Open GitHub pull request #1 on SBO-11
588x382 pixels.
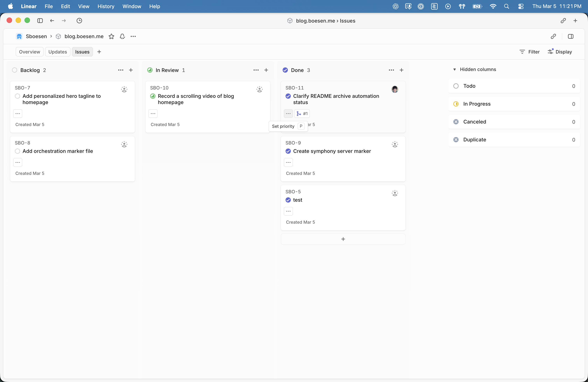coord(302,114)
